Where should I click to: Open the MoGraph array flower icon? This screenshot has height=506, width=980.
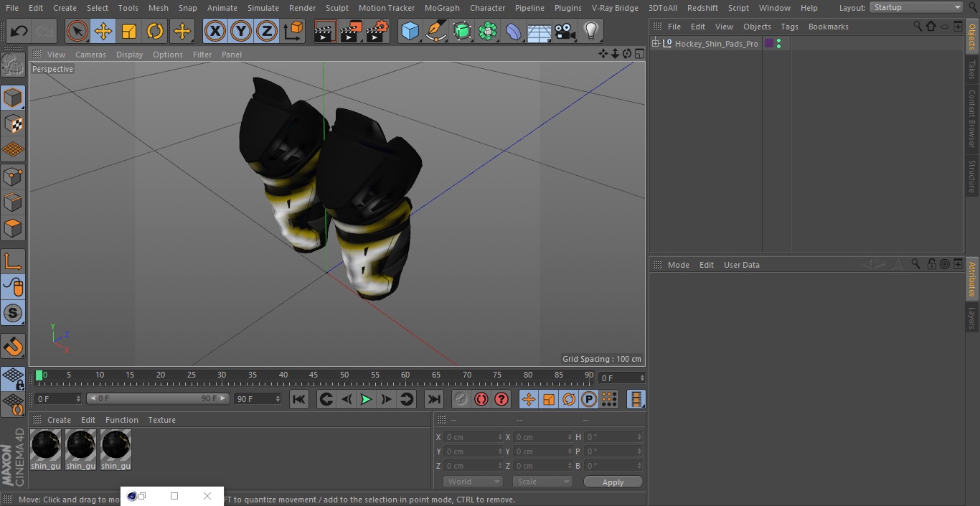click(488, 31)
